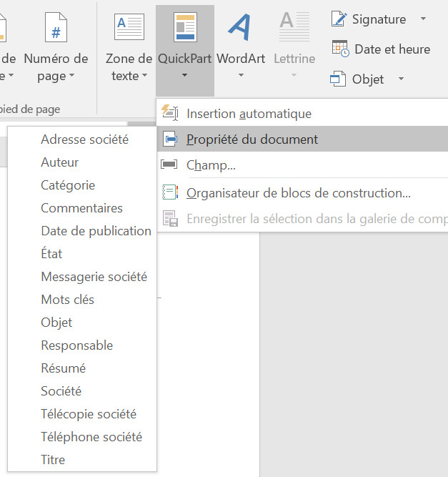
Task: Click the Objet icon in ribbon
Action: [338, 79]
